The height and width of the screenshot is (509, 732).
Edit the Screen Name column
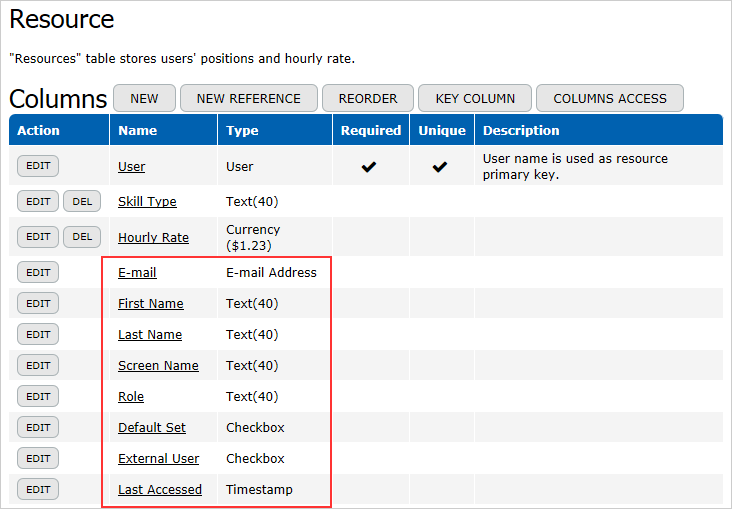(38, 365)
